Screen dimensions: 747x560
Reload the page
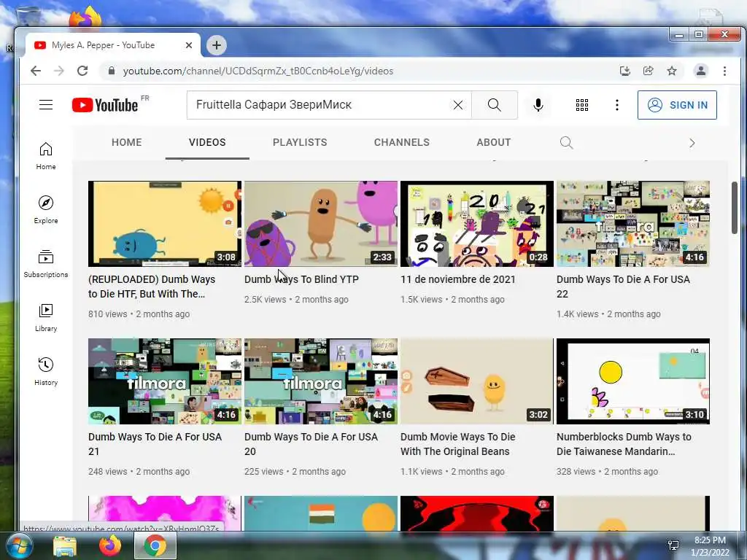pyautogui.click(x=82, y=71)
